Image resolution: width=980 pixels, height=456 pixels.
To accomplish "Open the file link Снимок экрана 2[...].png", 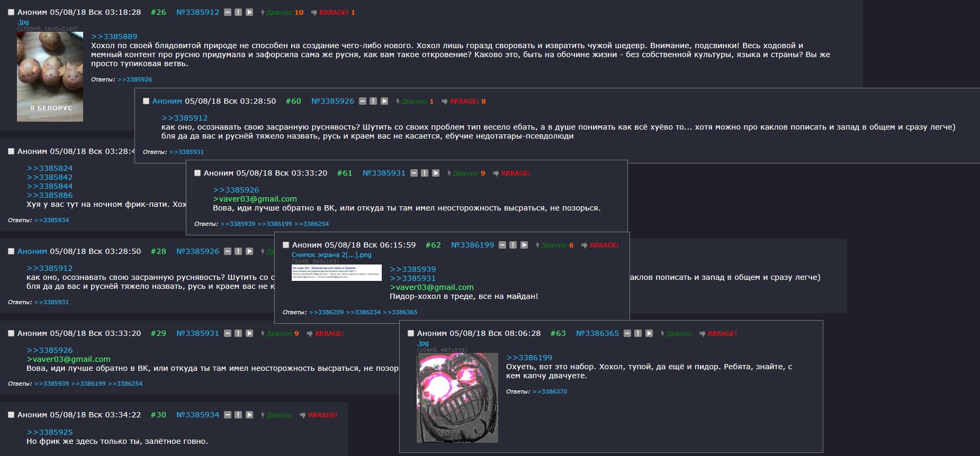I will click(331, 254).
